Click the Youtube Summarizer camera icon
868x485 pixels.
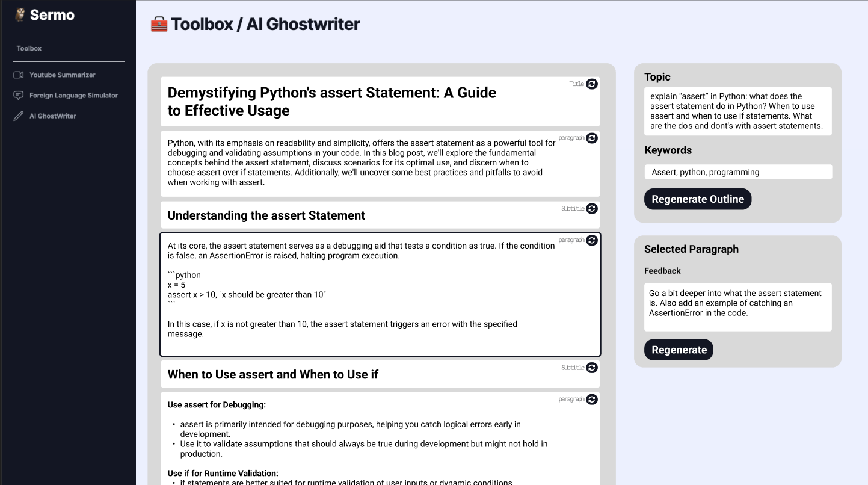coord(18,75)
